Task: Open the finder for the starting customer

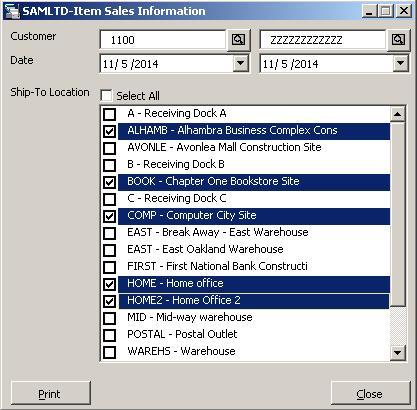Action: 238,40
